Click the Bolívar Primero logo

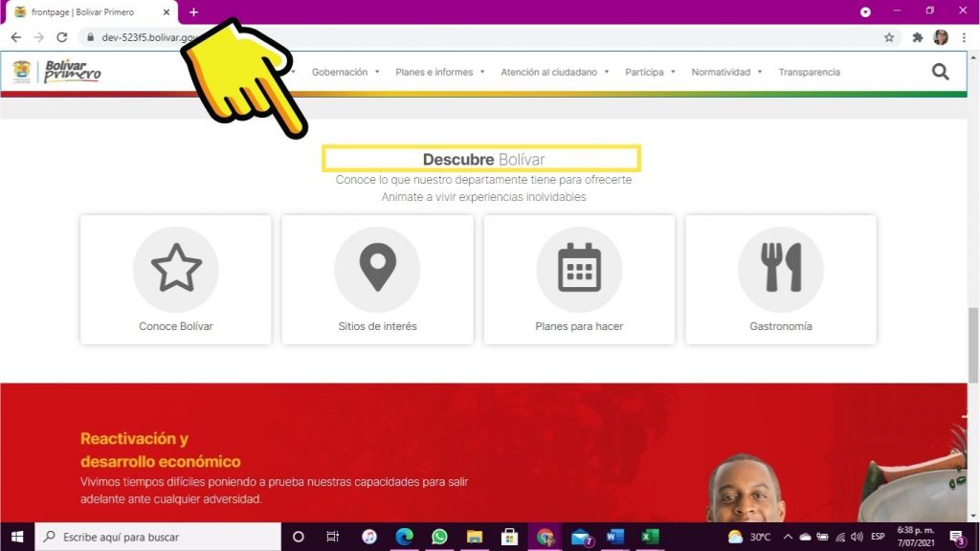click(x=56, y=72)
